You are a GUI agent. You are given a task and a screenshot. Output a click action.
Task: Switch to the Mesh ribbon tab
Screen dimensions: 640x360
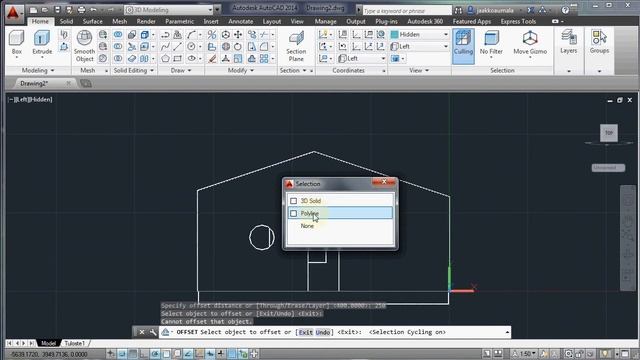(x=120, y=21)
